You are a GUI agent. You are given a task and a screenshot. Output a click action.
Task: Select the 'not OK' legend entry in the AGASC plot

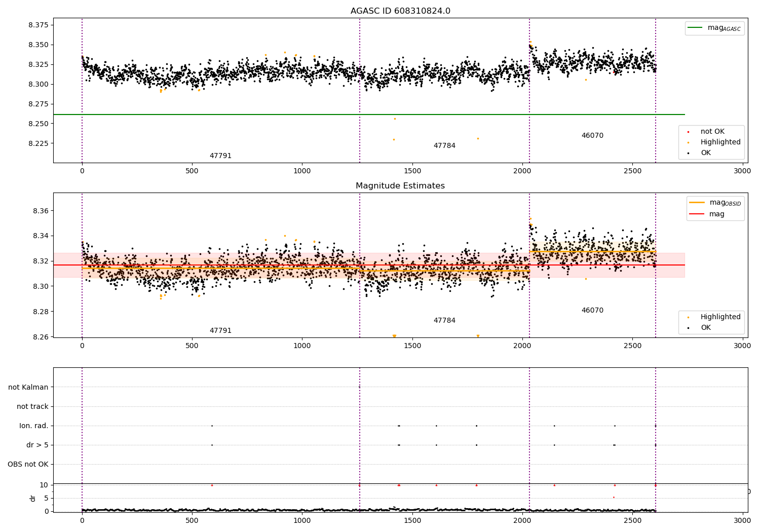(712, 132)
